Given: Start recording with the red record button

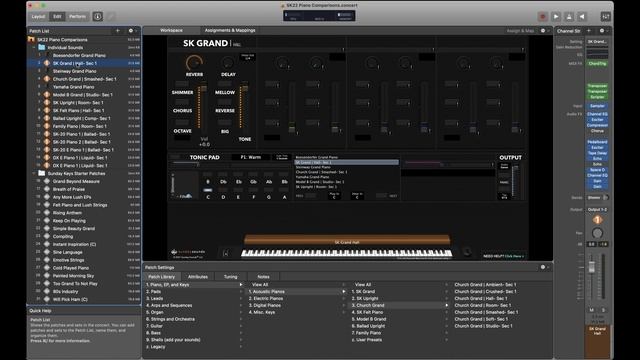Looking at the screenshot, I should [x=542, y=17].
